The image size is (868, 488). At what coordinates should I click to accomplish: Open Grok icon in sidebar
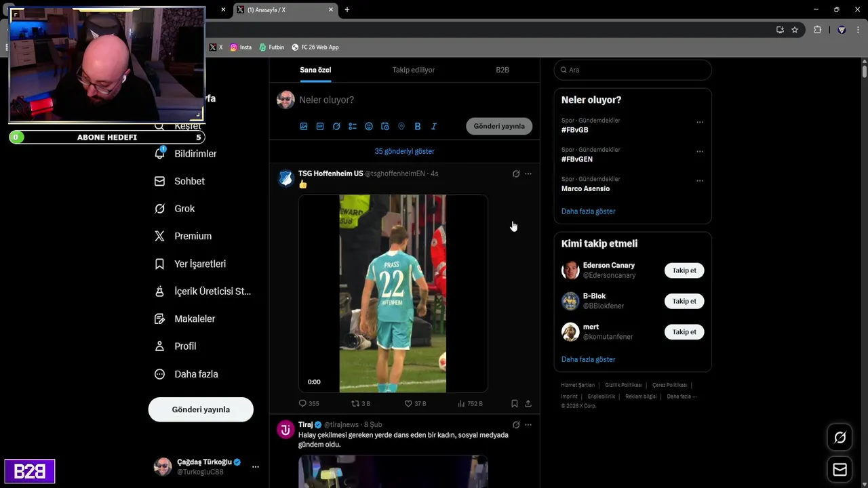(x=159, y=209)
